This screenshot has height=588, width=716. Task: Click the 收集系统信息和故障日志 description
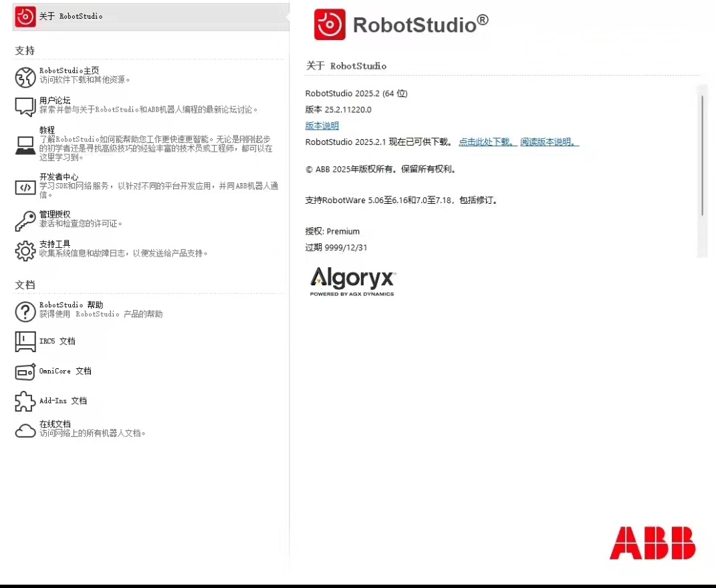click(x=124, y=253)
